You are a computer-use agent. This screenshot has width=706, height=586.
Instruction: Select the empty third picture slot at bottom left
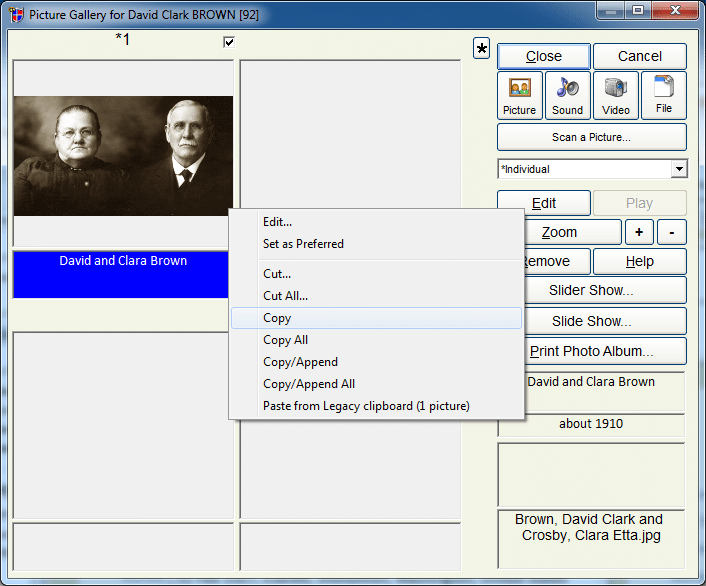pos(122,426)
